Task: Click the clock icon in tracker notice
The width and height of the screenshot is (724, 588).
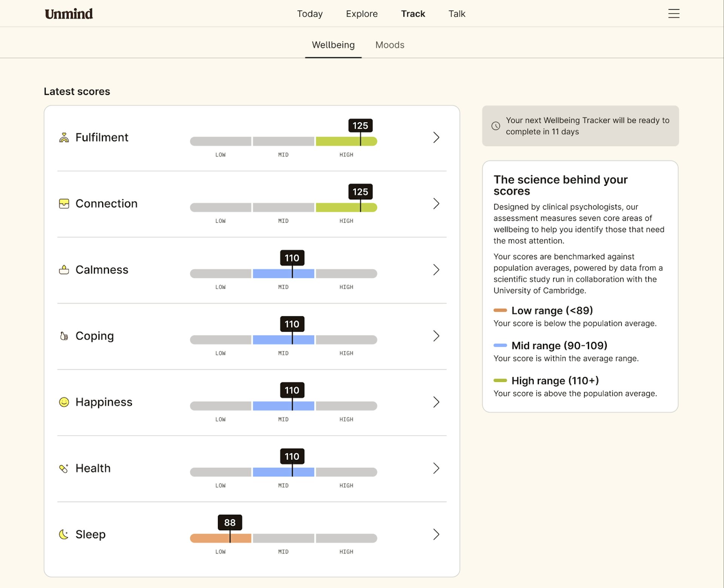Action: [495, 126]
